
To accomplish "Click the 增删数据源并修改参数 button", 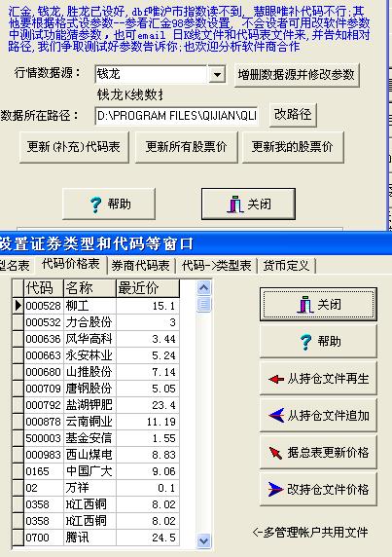I will (297, 75).
